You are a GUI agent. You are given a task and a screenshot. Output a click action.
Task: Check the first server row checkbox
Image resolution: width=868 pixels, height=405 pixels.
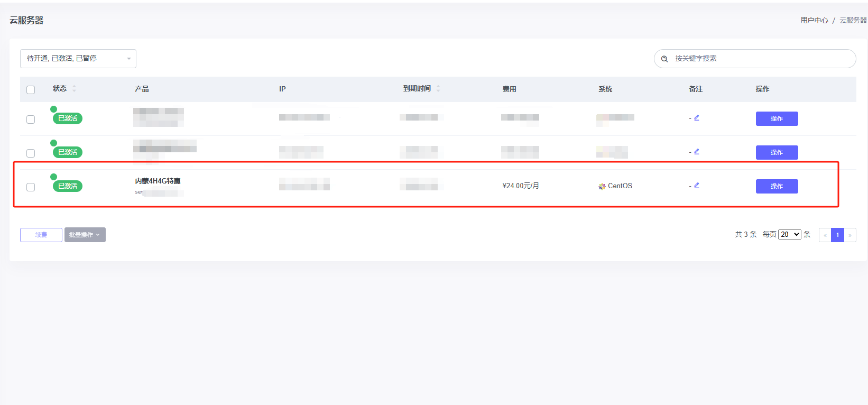[31, 119]
